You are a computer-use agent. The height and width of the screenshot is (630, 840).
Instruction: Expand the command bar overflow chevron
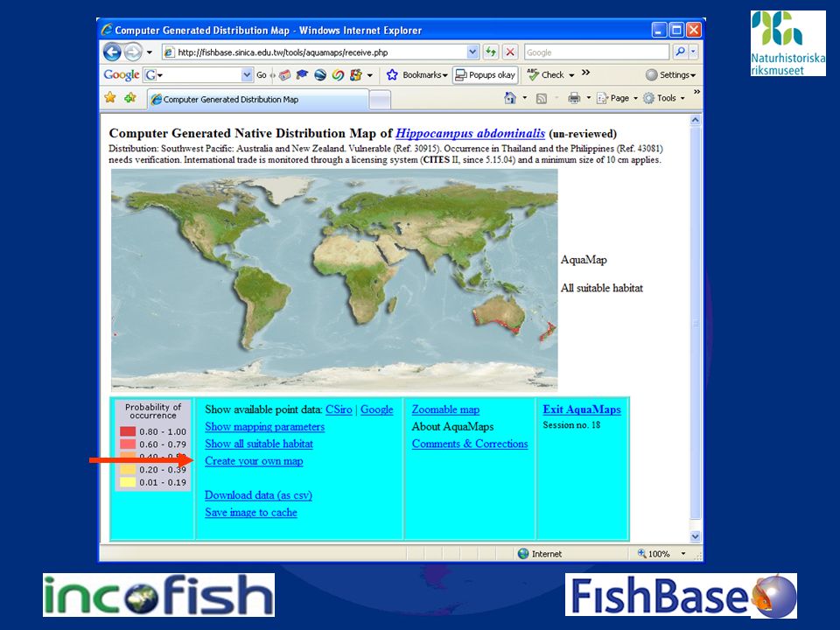696,92
